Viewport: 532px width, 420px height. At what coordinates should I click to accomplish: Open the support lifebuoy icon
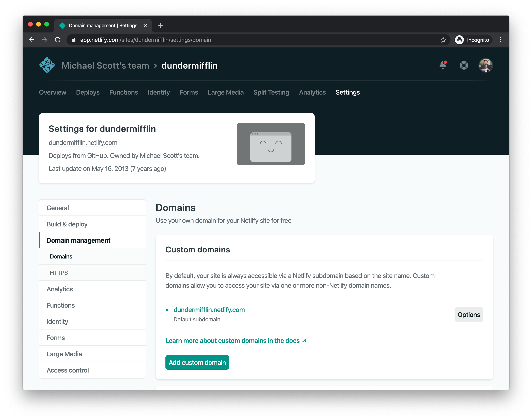(464, 65)
